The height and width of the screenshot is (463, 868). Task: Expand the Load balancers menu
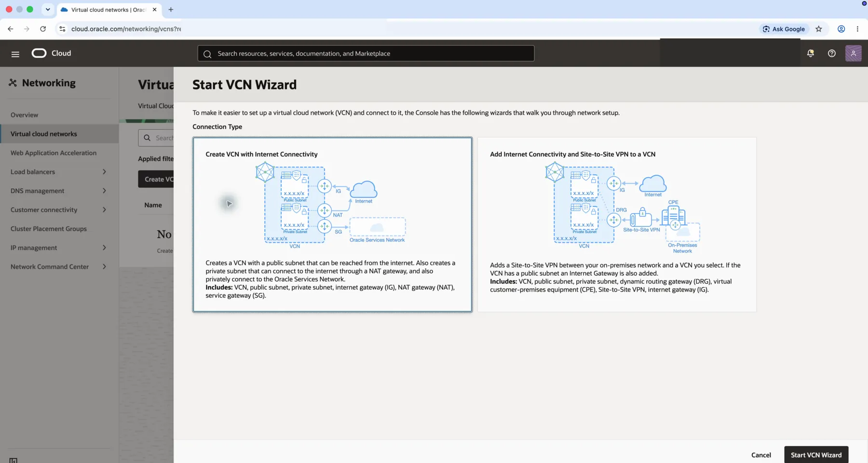tap(104, 172)
